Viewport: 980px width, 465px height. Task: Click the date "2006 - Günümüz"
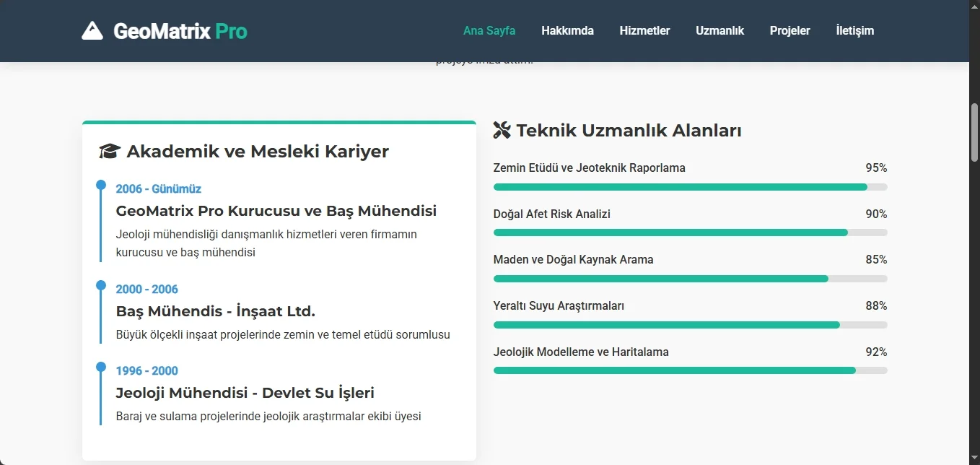coord(159,189)
